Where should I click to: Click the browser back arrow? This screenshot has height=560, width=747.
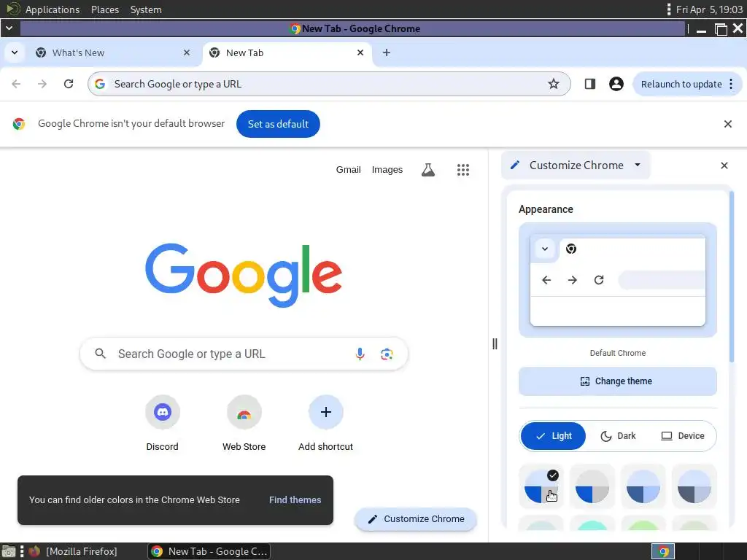point(16,84)
